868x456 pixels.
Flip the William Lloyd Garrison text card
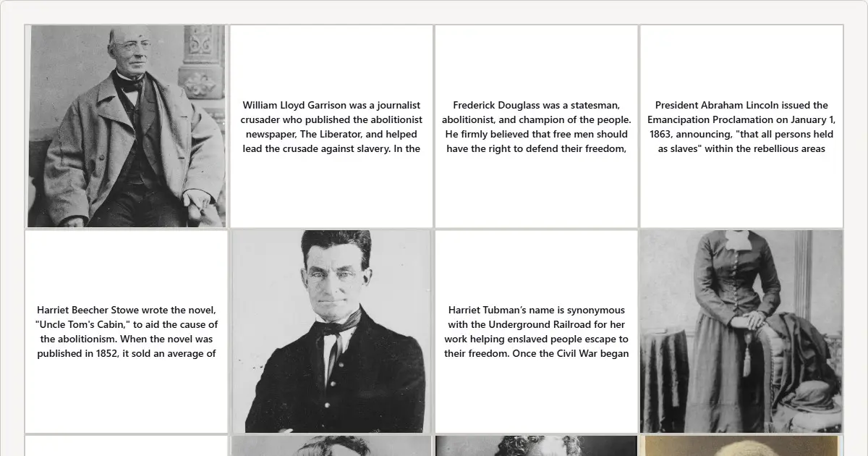pos(331,127)
